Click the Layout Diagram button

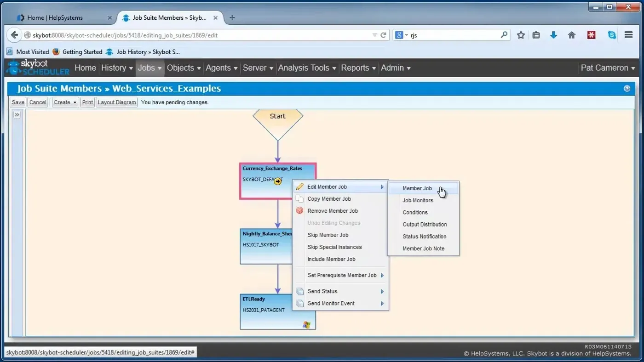point(117,102)
